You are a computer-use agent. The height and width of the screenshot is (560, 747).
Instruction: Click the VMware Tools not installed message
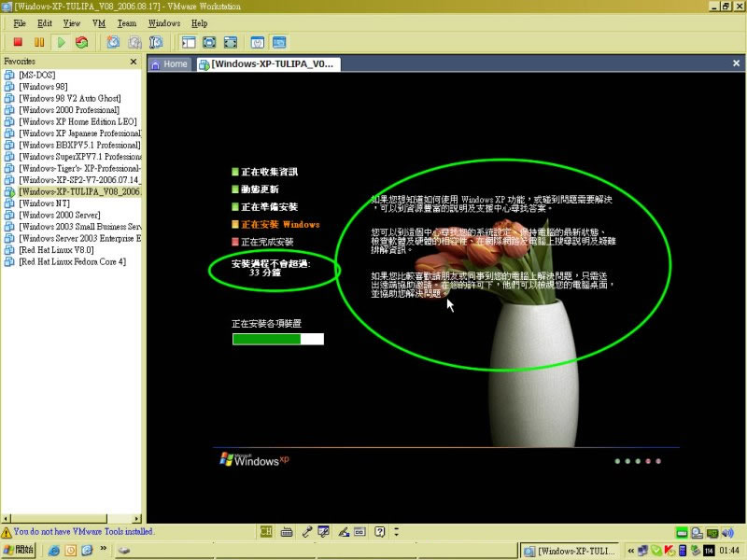coord(83,531)
